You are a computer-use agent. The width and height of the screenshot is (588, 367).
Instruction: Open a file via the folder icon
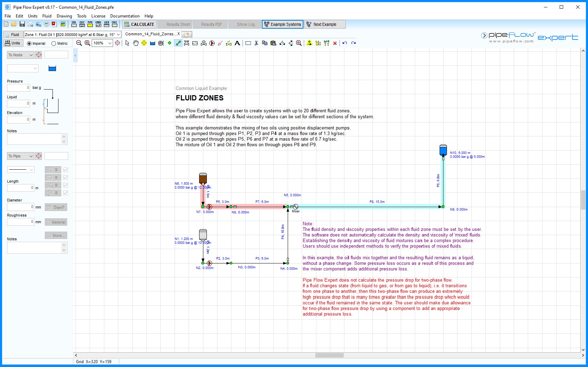pos(14,24)
